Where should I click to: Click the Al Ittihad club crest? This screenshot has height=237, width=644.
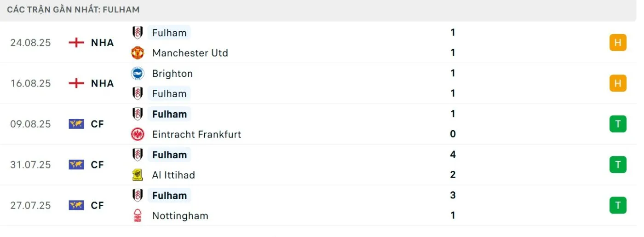point(138,175)
